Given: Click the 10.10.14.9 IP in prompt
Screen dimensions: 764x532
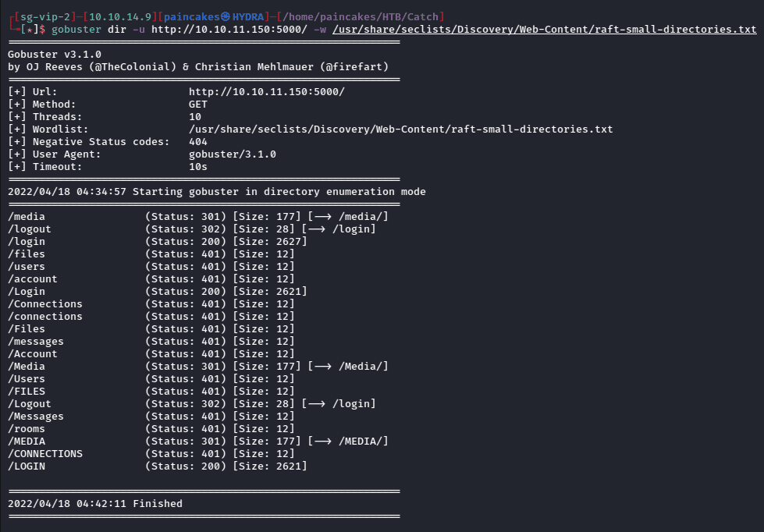Looking at the screenshot, I should pos(120,17).
